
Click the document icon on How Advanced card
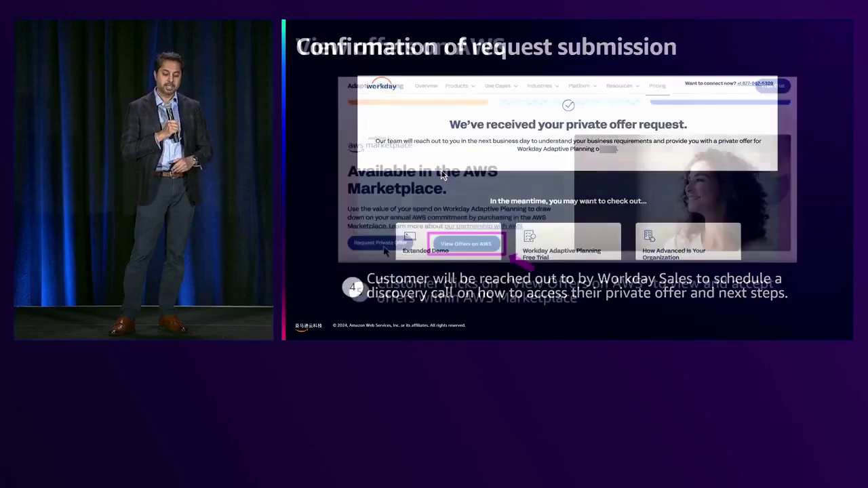pos(649,236)
